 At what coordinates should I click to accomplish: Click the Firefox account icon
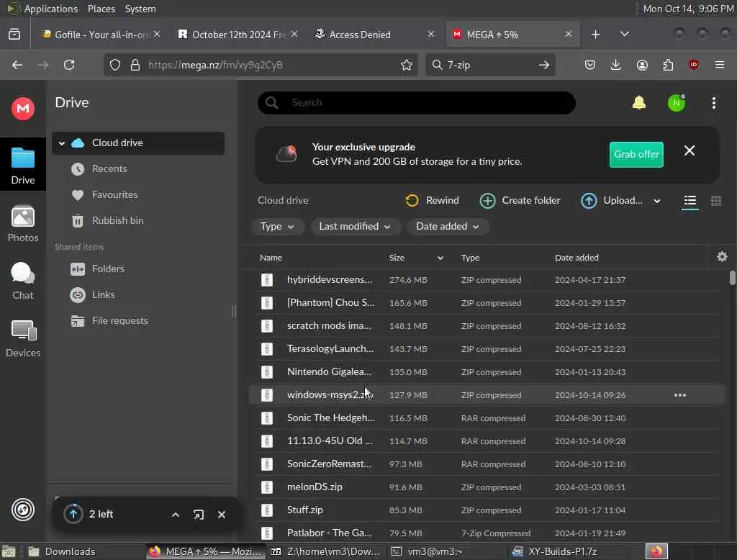pyautogui.click(x=641, y=65)
